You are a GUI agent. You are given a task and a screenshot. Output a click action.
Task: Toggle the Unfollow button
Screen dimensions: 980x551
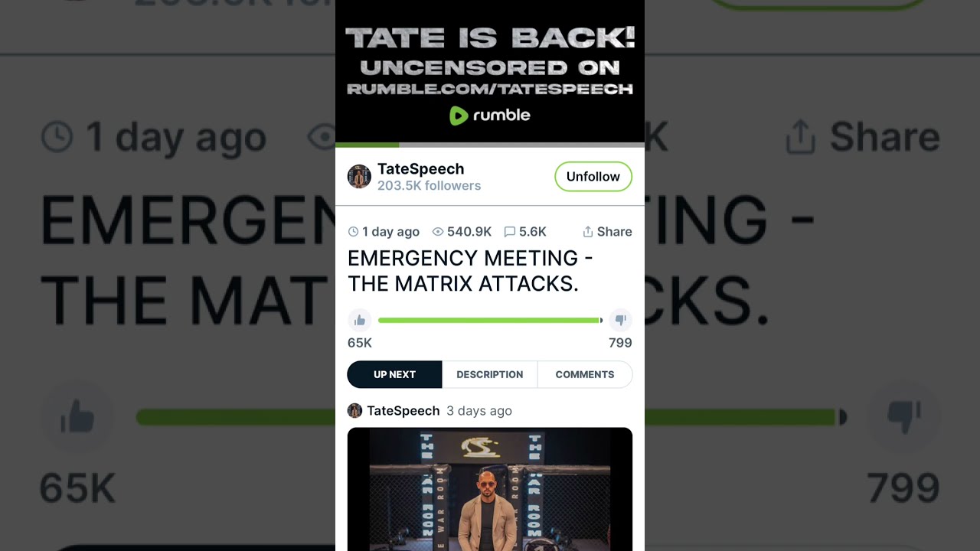pyautogui.click(x=593, y=177)
